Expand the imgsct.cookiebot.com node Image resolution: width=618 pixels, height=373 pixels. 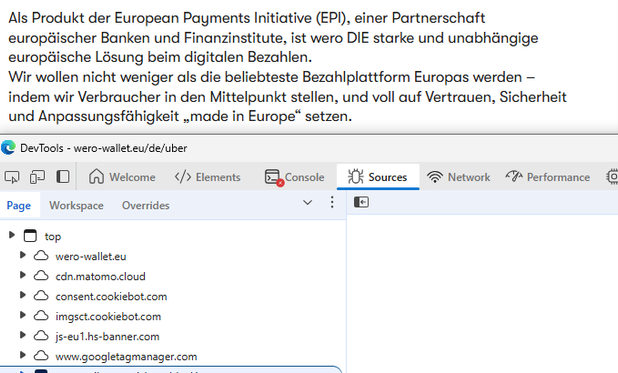click(x=23, y=315)
